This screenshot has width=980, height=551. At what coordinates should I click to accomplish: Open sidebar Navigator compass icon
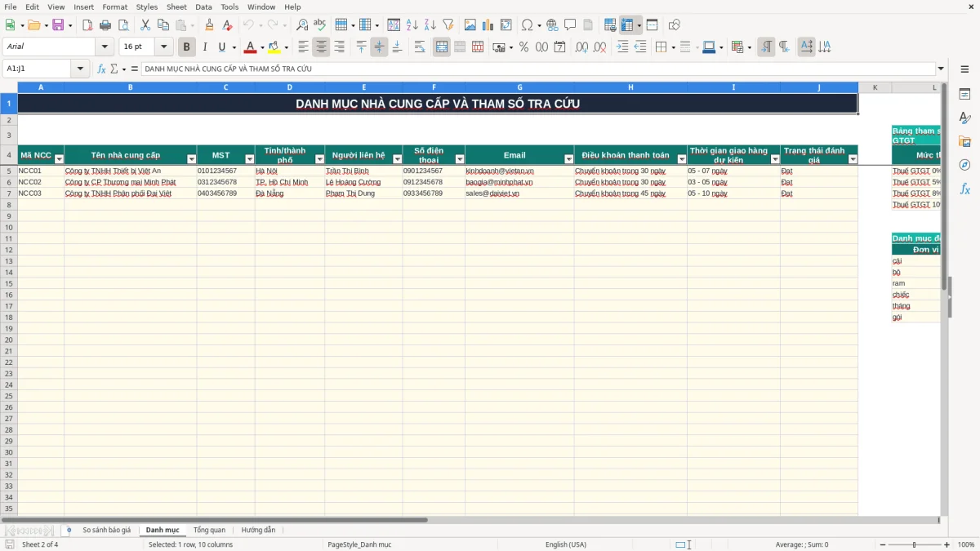964,165
